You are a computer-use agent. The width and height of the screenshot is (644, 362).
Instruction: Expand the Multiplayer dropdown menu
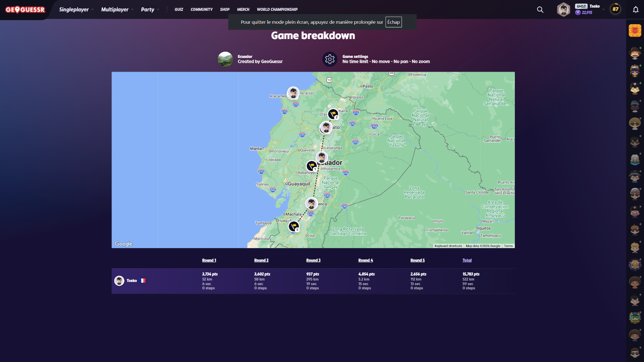(x=117, y=10)
